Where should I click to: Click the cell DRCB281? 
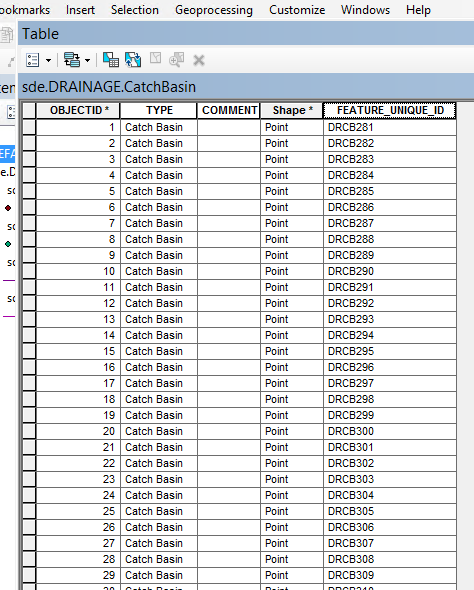(x=390, y=127)
